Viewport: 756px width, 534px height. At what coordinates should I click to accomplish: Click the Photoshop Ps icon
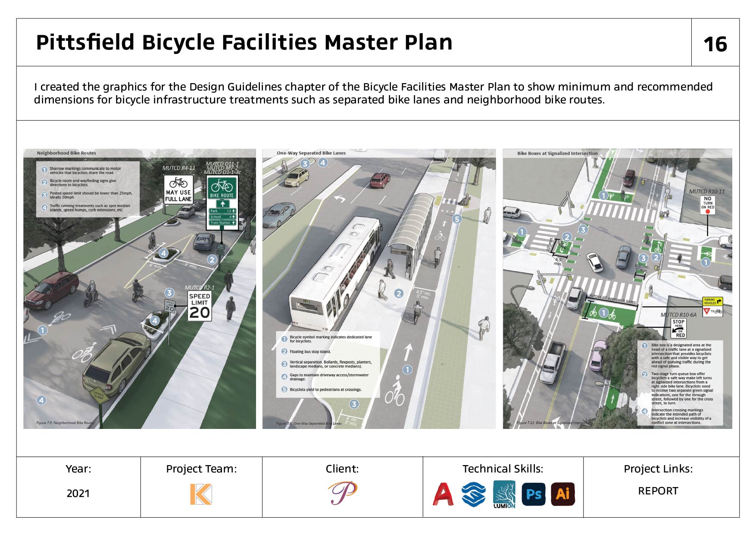[x=534, y=494]
